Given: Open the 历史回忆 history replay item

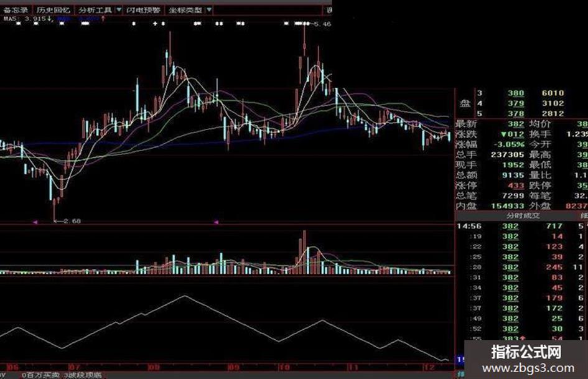Looking at the screenshot, I should click(x=54, y=10).
